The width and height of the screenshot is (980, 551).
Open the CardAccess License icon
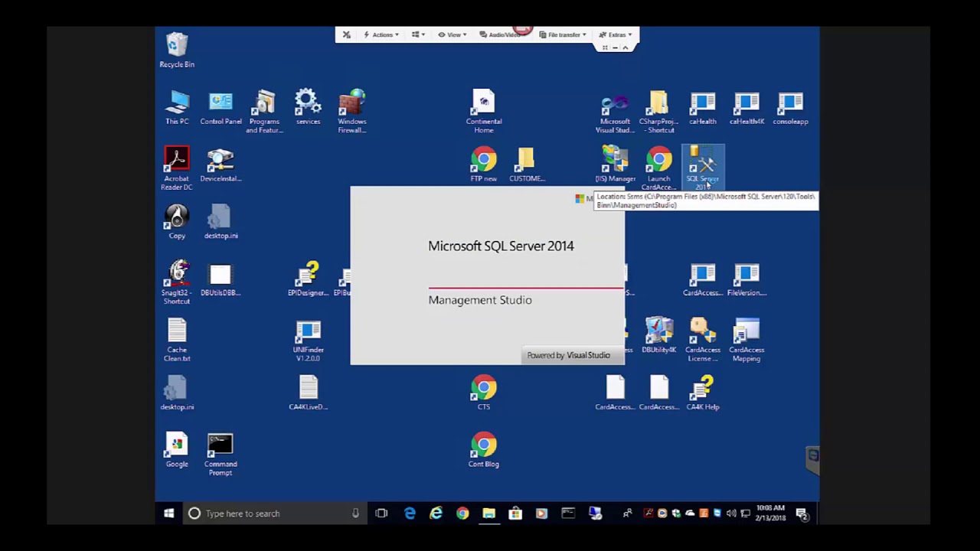click(702, 340)
